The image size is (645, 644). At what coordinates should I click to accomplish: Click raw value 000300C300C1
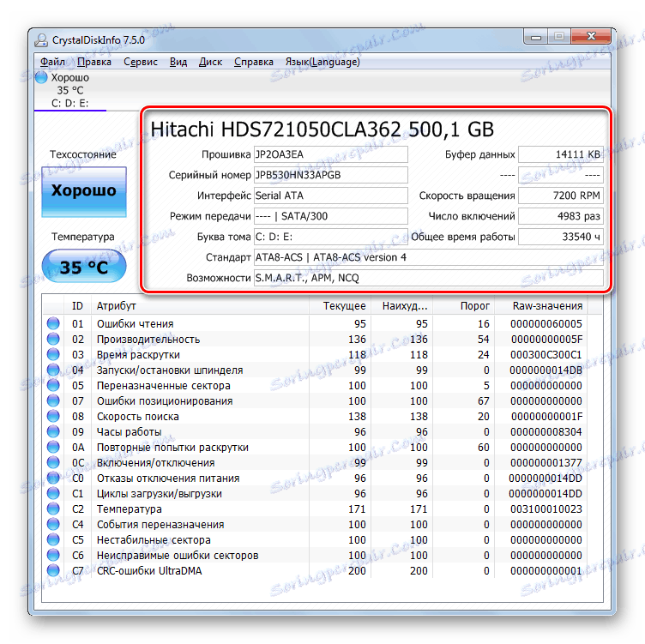[546, 355]
